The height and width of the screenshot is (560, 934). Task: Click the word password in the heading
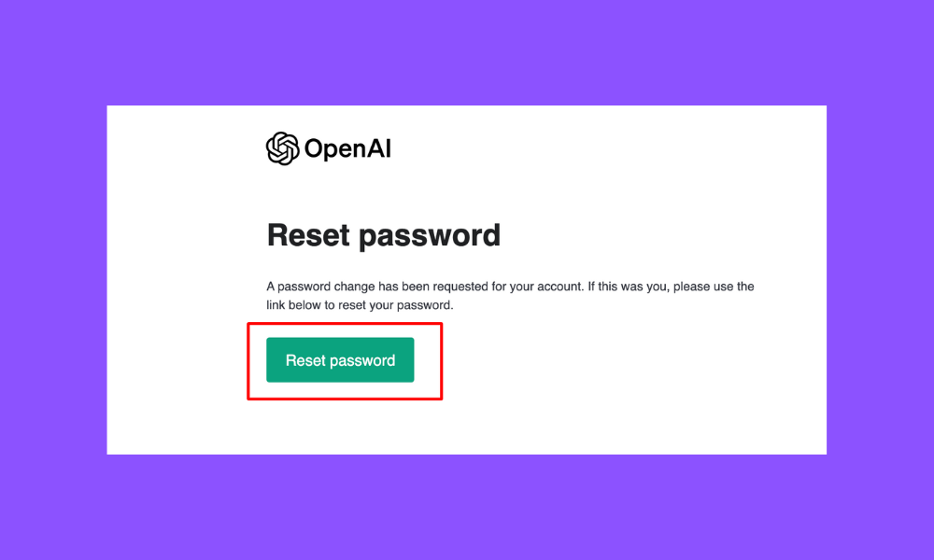(x=430, y=236)
